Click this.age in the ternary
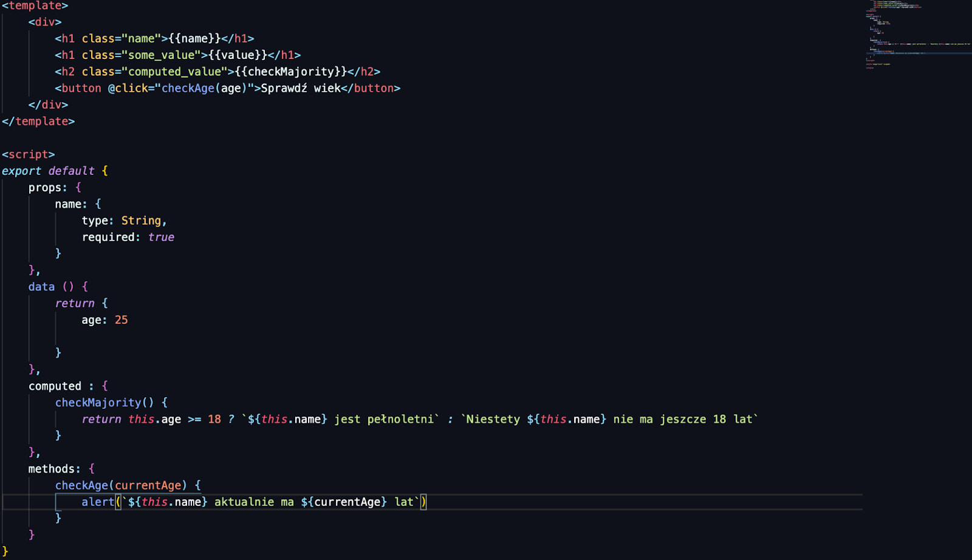 coord(154,419)
